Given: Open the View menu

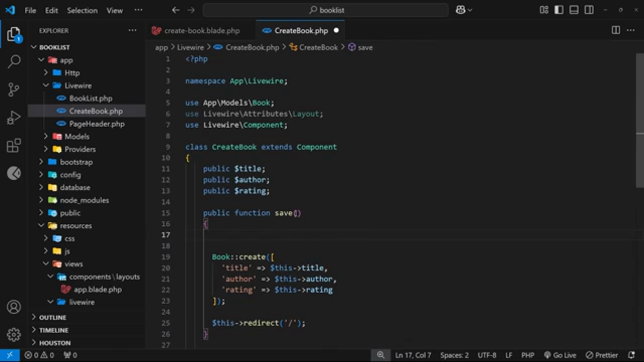Looking at the screenshot, I should pyautogui.click(x=114, y=10).
